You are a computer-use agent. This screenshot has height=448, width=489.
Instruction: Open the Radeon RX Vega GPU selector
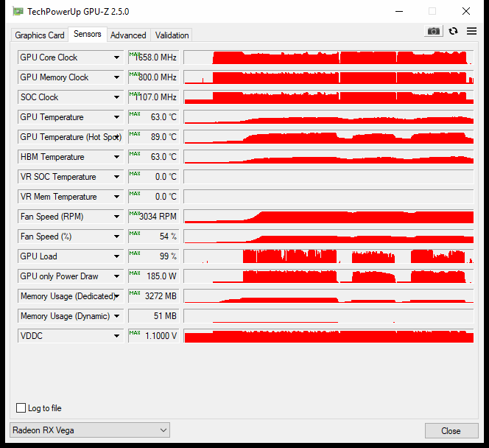tap(90, 430)
